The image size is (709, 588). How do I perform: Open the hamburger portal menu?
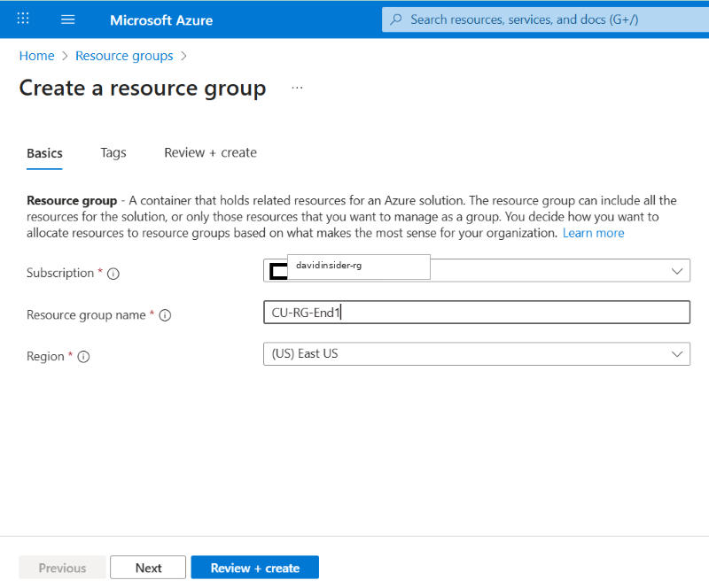pos(68,19)
